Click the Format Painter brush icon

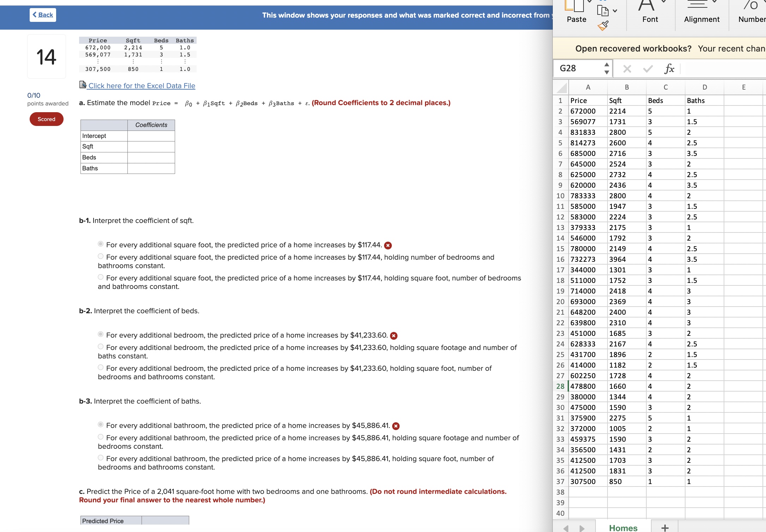[603, 26]
